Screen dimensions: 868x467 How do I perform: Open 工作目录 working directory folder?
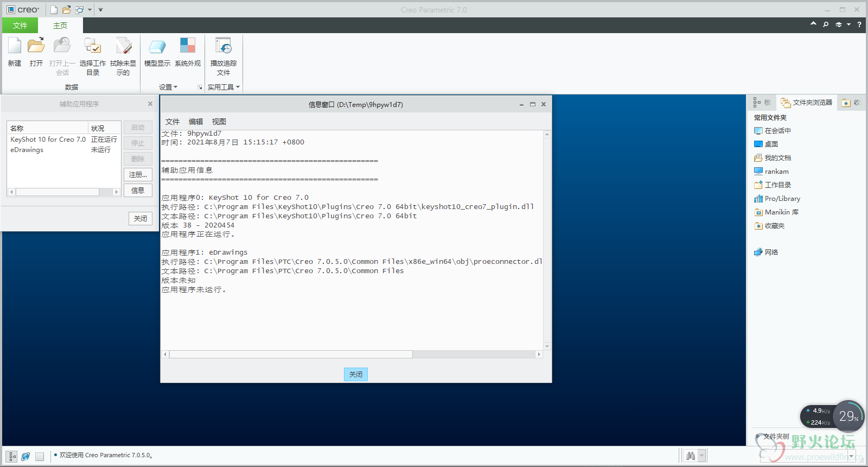tap(773, 185)
